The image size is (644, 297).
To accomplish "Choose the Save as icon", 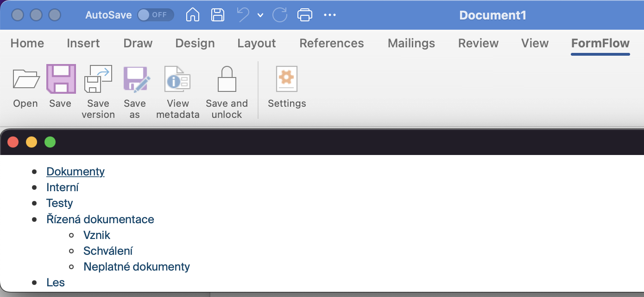I will pos(135,79).
